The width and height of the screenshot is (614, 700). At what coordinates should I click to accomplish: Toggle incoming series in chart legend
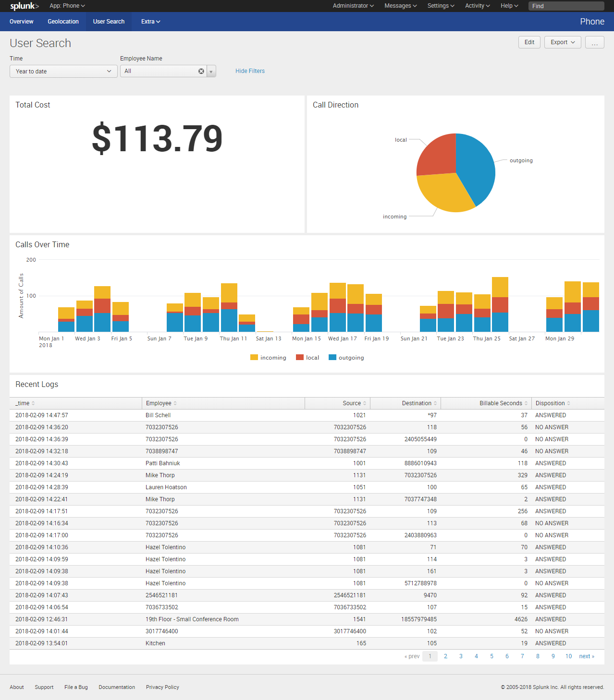(x=268, y=358)
